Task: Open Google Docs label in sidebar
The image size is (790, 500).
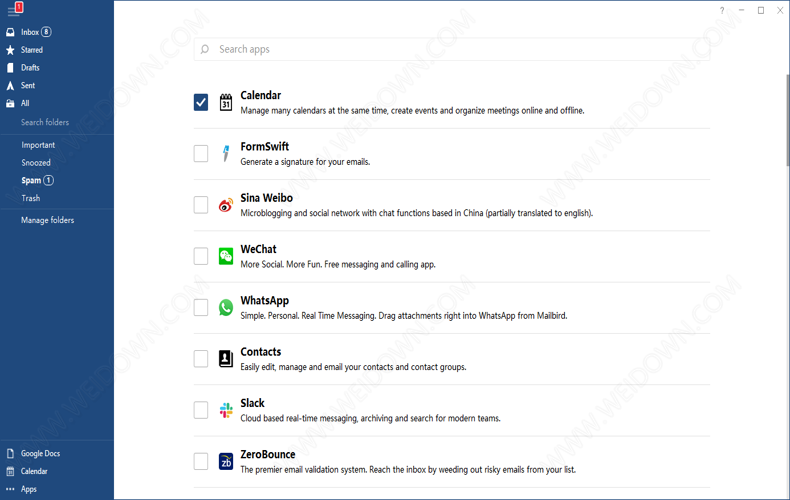Action: pyautogui.click(x=40, y=454)
